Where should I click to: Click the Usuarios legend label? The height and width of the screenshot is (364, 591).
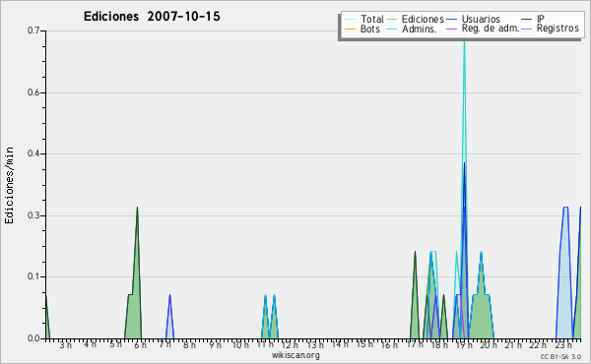pos(481,19)
